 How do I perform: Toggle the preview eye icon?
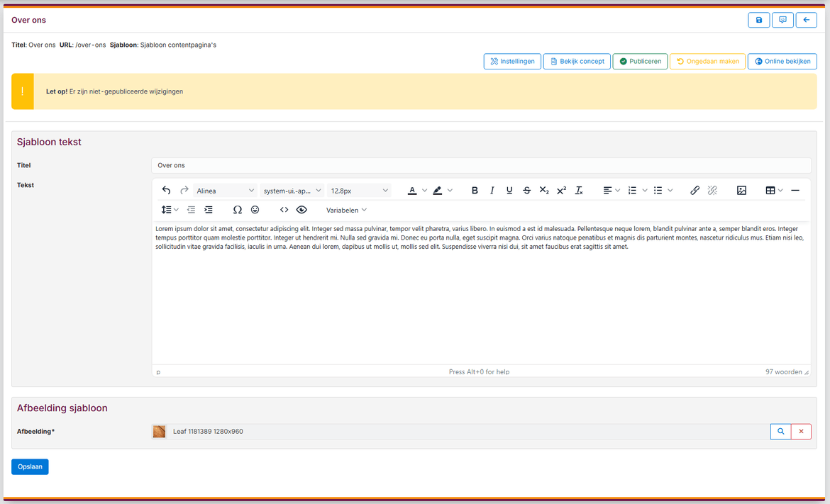point(301,210)
